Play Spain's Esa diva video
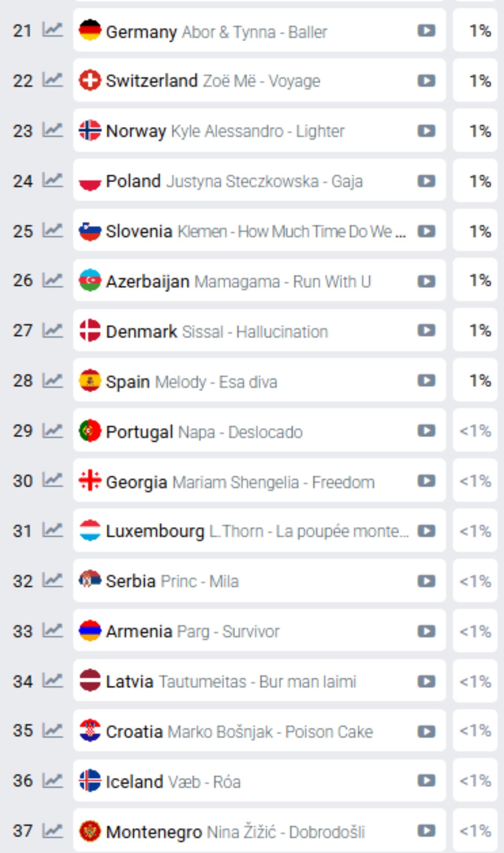 tap(426, 381)
